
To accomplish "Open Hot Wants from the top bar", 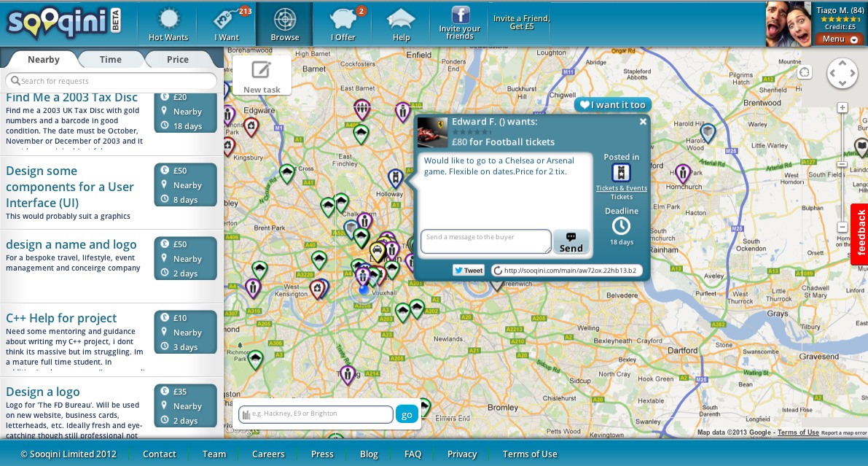I will (168, 24).
